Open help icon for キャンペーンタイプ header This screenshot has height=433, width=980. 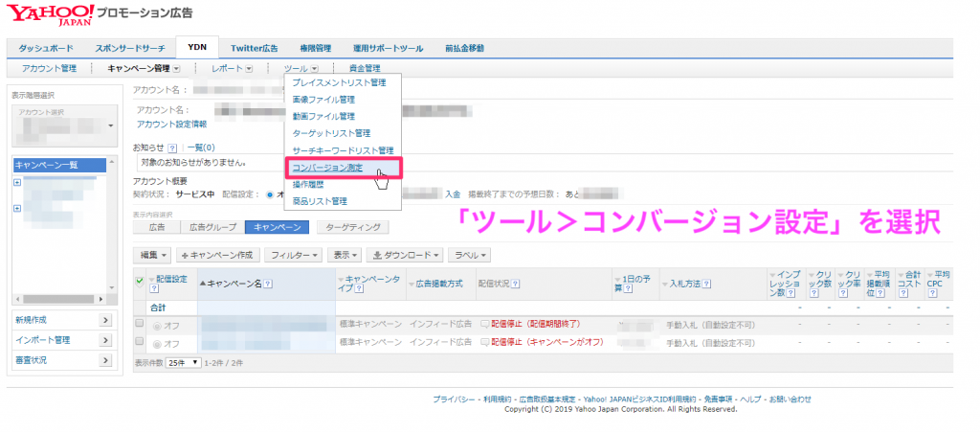click(359, 288)
